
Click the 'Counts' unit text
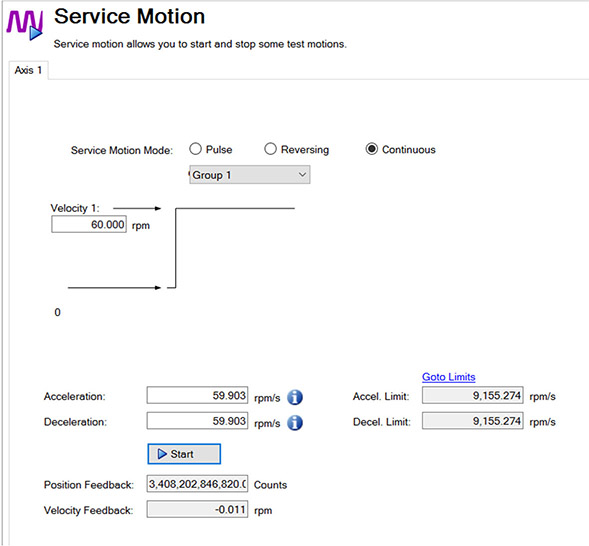(270, 485)
